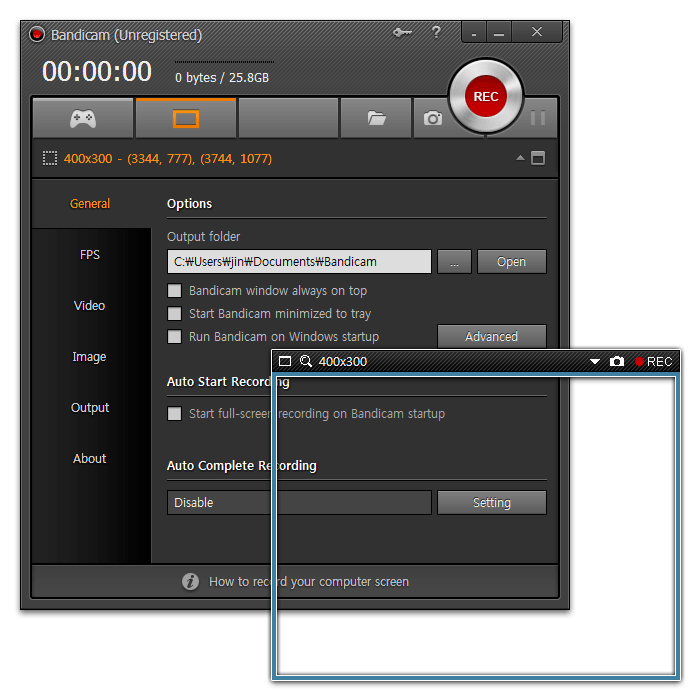Switch to Game Recording mode gamepad icon
Screen dimensions: 700x700
(x=83, y=119)
